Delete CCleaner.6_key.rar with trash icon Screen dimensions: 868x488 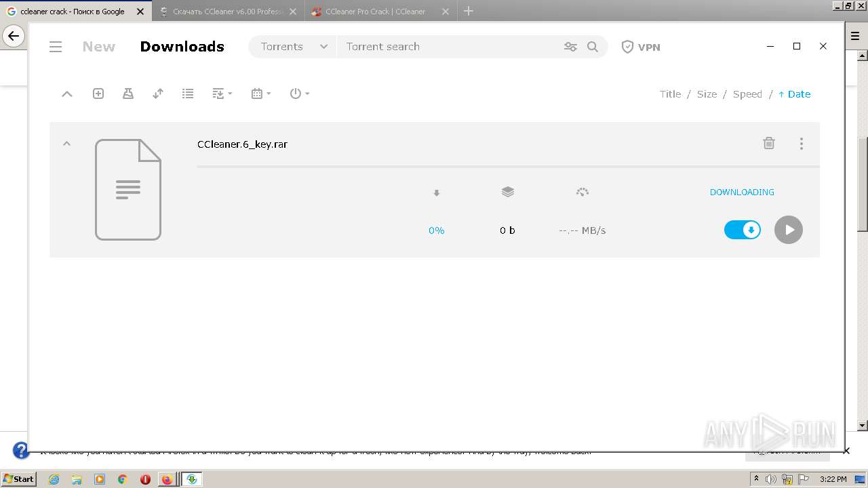pos(769,143)
